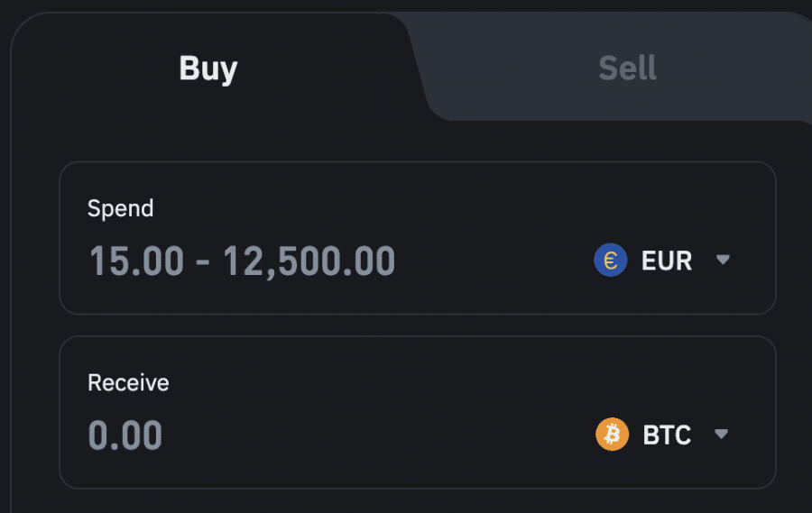This screenshot has height=513, width=812.
Task: Expand the BTC dropdown arrow
Action: 721,435
